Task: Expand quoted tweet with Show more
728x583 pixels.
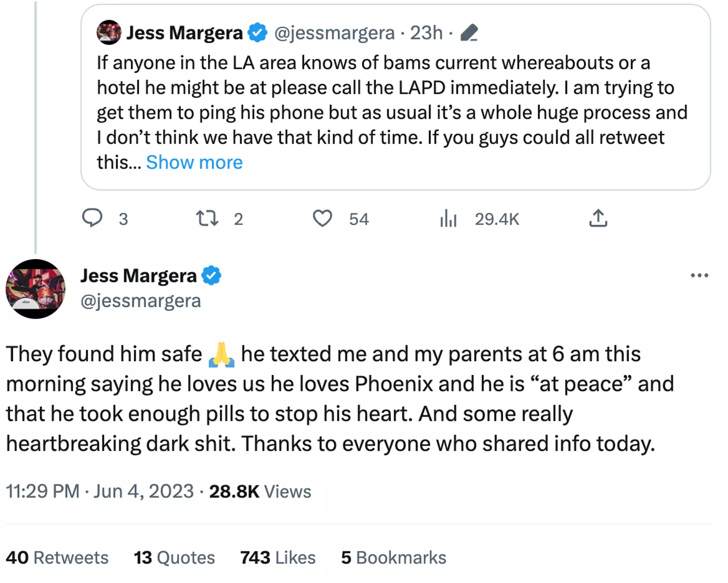Action: (194, 163)
